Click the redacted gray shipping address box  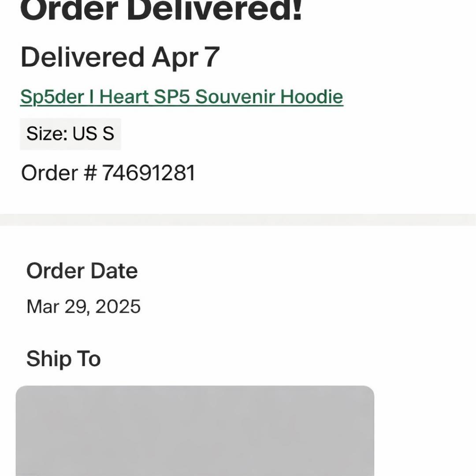pos(195,430)
